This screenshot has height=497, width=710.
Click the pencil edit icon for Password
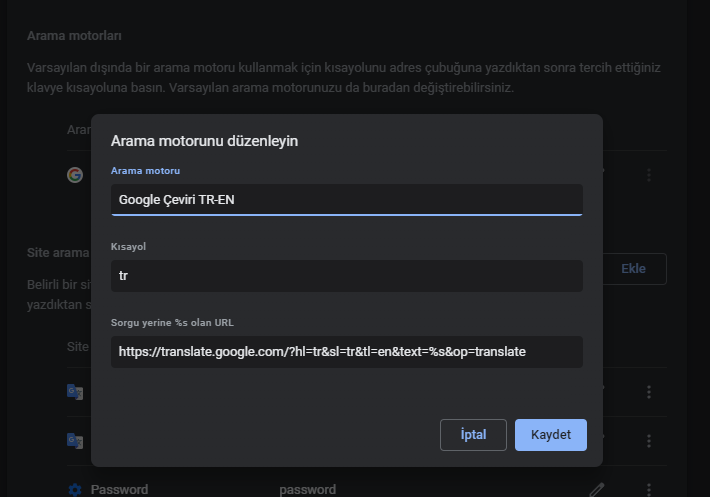pos(597,489)
